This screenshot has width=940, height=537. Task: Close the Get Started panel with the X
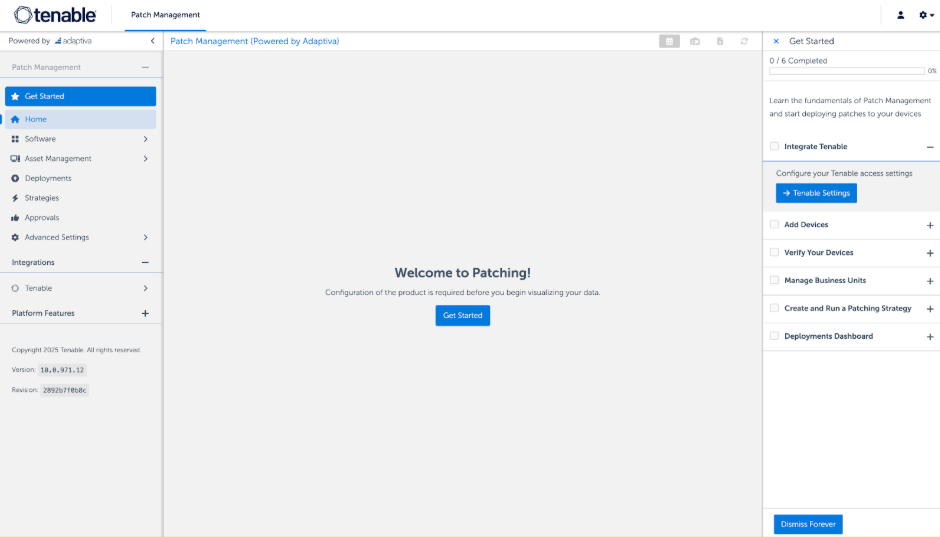pos(776,41)
